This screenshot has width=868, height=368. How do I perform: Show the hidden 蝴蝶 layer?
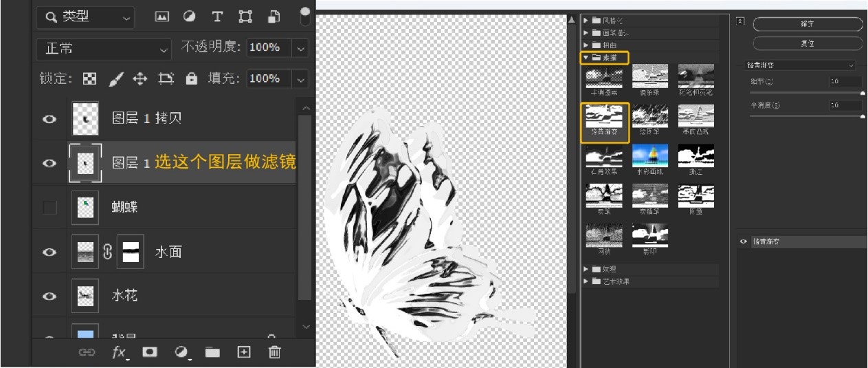[x=49, y=208]
